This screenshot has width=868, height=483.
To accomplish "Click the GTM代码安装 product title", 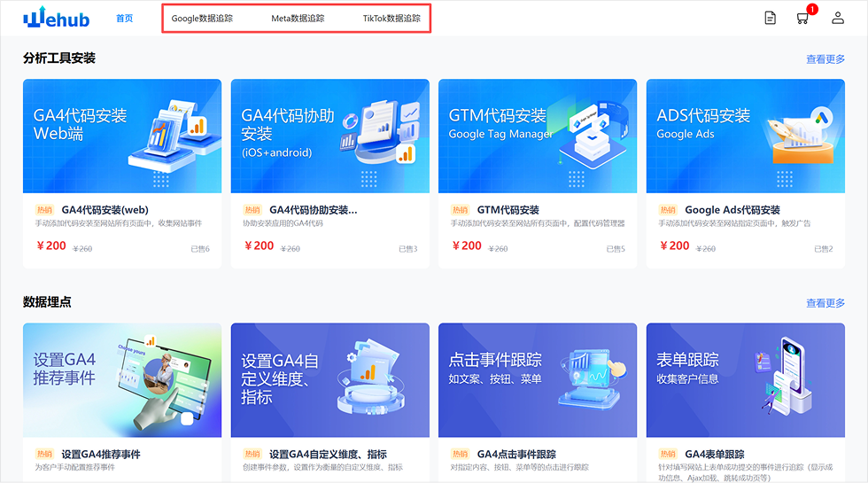I will coord(508,210).
